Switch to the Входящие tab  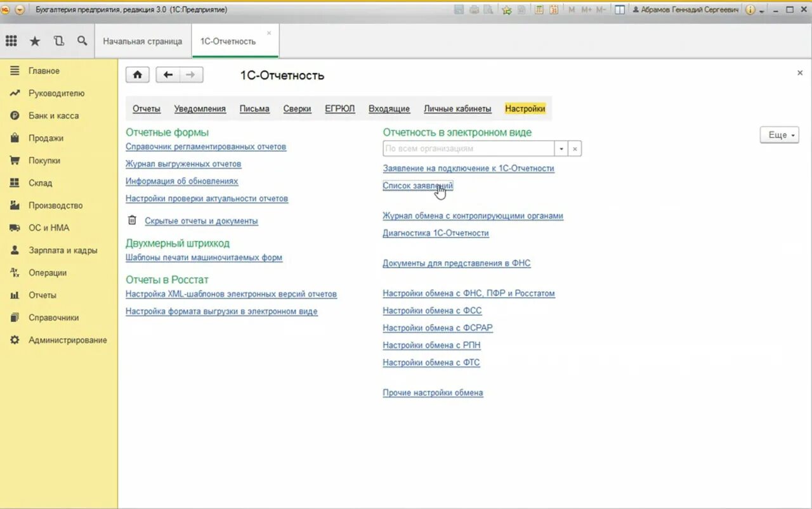390,108
